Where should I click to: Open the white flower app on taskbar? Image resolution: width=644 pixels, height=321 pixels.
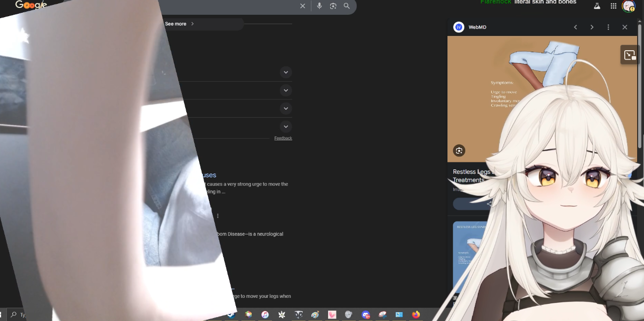pyautogui.click(x=282, y=314)
